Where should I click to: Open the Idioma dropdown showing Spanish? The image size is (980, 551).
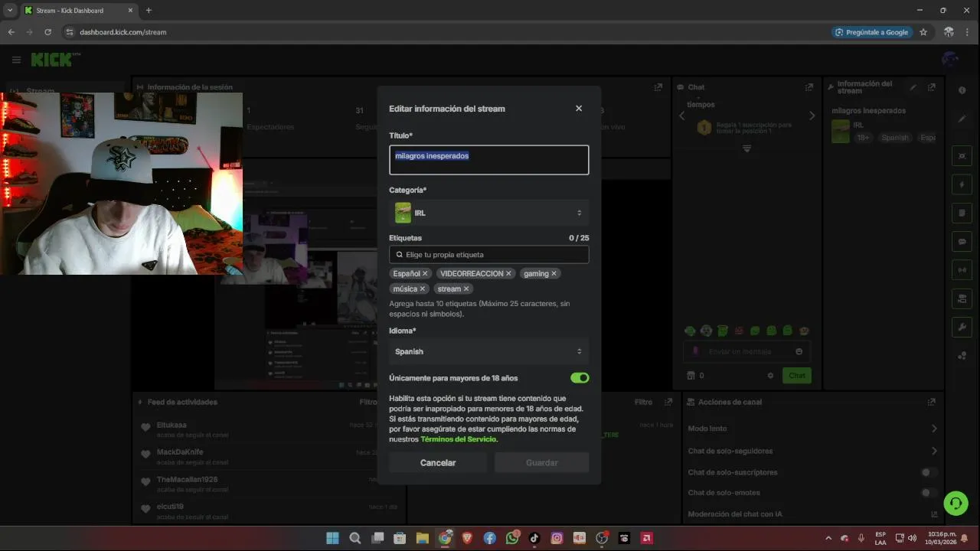[x=488, y=351]
